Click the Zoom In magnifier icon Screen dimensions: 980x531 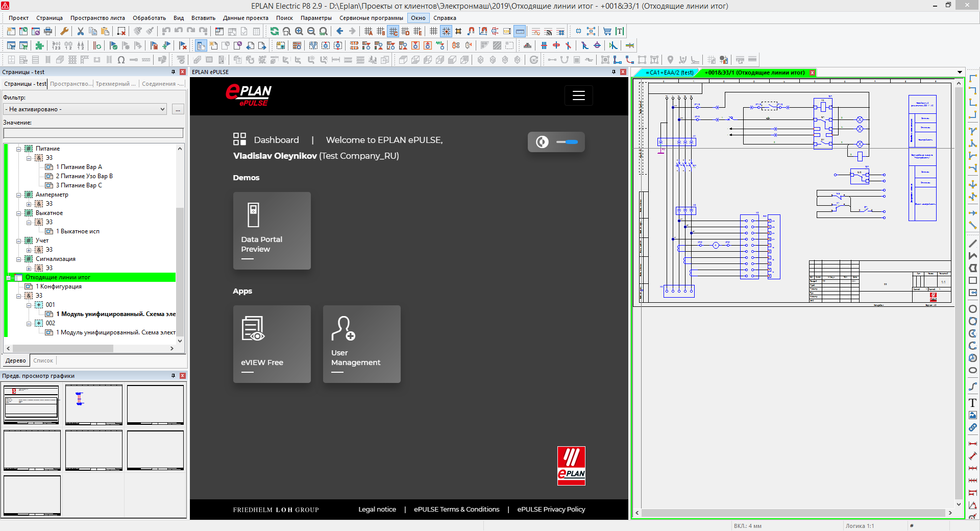point(299,31)
